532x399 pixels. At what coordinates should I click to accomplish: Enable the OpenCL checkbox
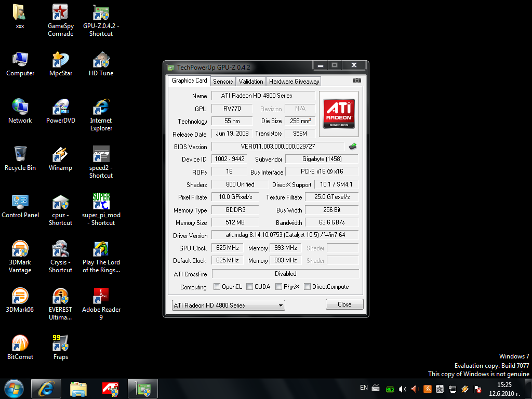pyautogui.click(x=217, y=287)
